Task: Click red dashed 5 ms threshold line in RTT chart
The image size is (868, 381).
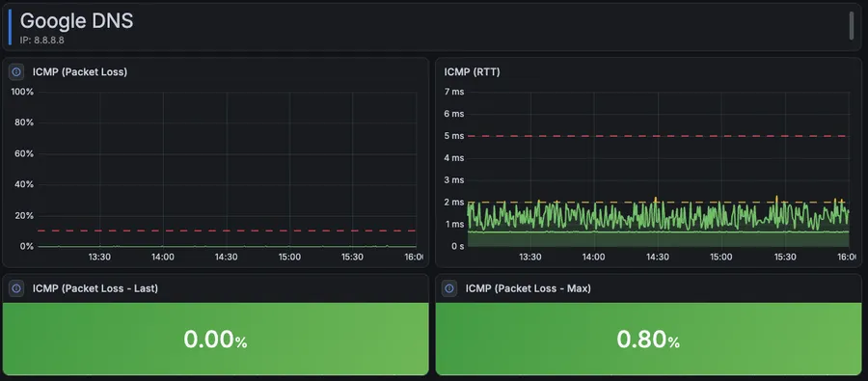Action: pos(658,136)
